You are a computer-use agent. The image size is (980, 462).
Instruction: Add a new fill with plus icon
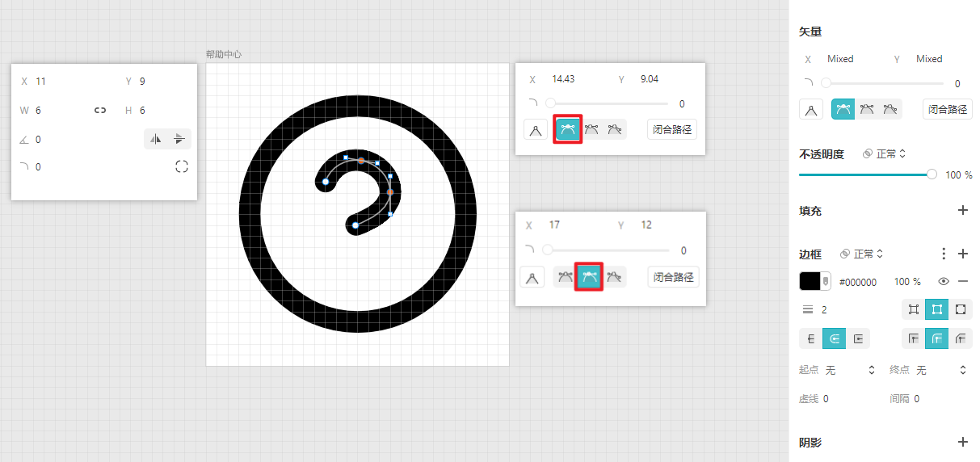pyautogui.click(x=962, y=211)
